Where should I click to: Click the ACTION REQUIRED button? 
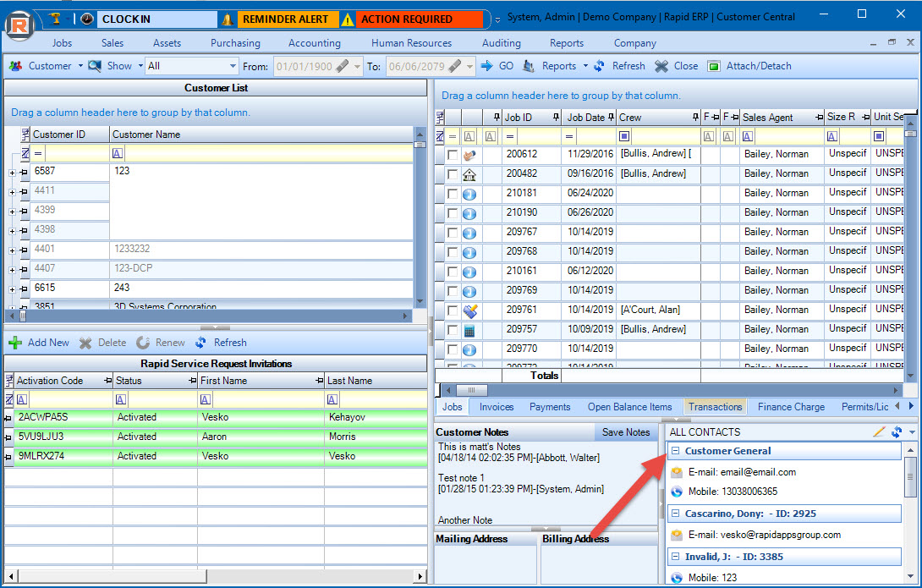[419, 19]
